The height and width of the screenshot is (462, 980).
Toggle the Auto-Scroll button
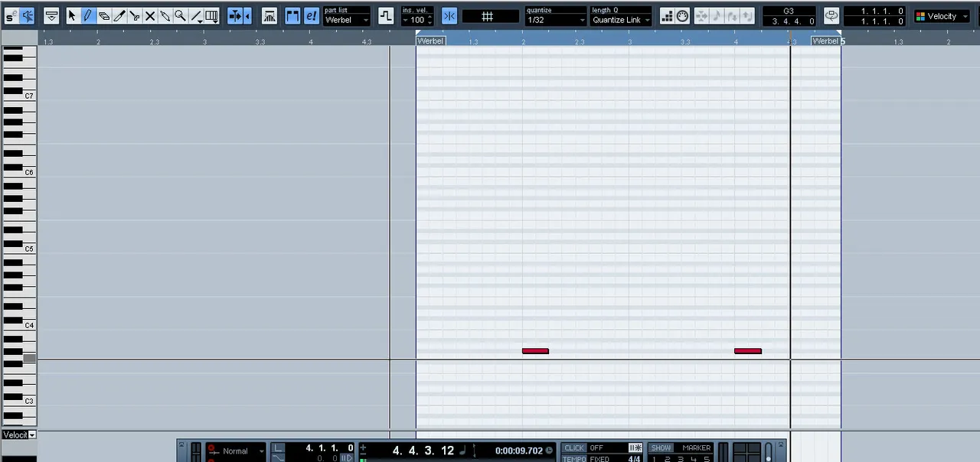point(236,16)
